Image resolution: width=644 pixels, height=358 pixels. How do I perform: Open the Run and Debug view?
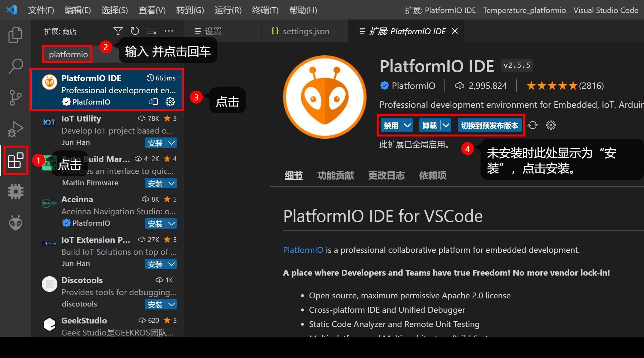pos(15,129)
